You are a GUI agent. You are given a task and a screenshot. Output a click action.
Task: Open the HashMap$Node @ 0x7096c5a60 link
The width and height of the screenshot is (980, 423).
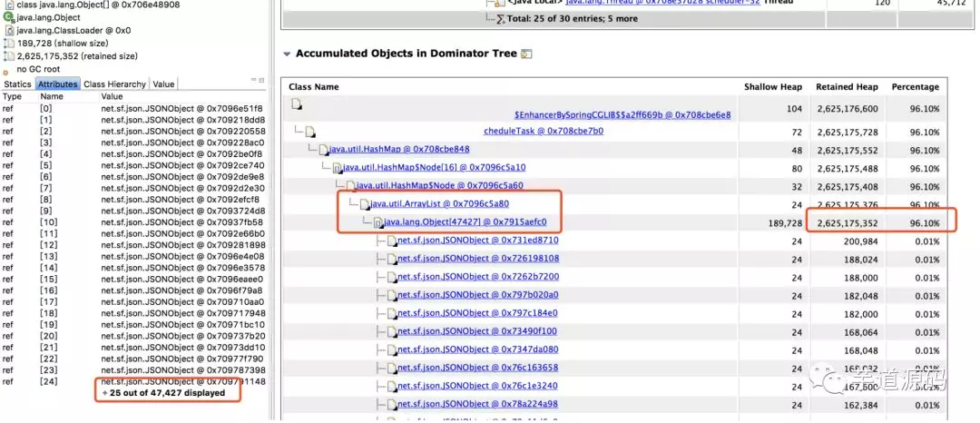(x=440, y=185)
